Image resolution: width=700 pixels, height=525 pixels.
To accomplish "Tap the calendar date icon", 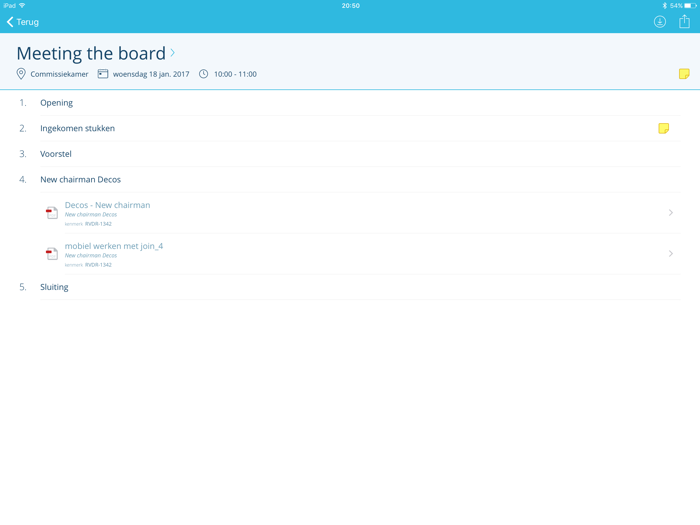I will 103,74.
